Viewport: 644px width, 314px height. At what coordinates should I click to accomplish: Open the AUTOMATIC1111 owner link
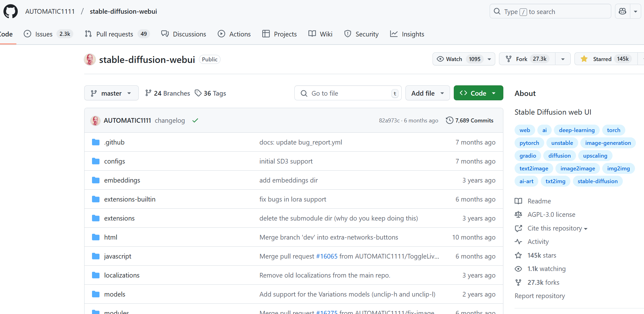[50, 12]
